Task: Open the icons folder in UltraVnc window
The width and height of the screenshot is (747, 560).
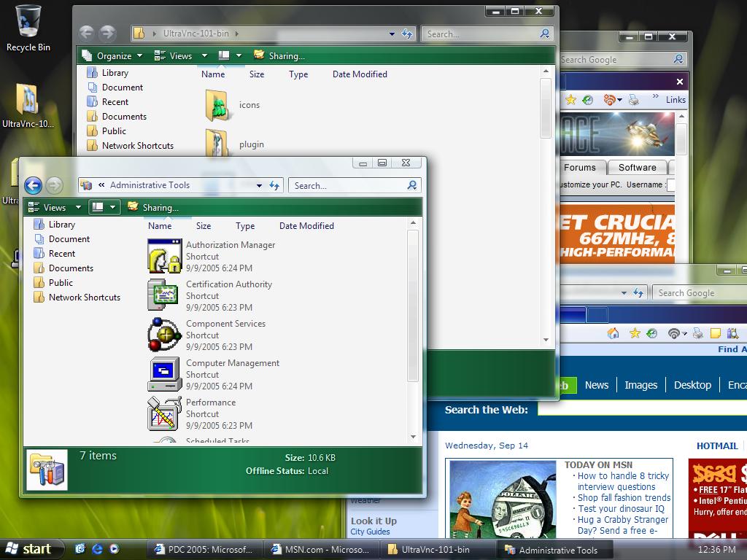Action: tap(217, 105)
